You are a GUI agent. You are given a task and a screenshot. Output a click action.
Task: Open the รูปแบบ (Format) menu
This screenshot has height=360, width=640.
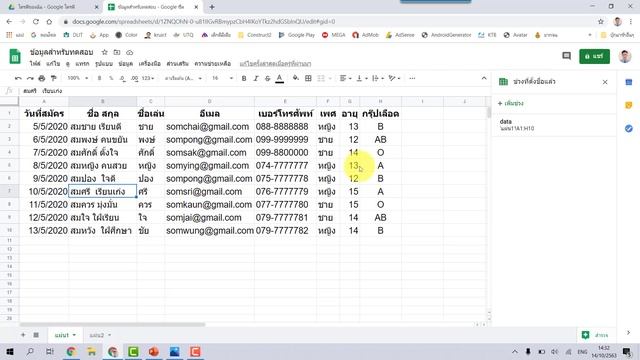(104, 64)
